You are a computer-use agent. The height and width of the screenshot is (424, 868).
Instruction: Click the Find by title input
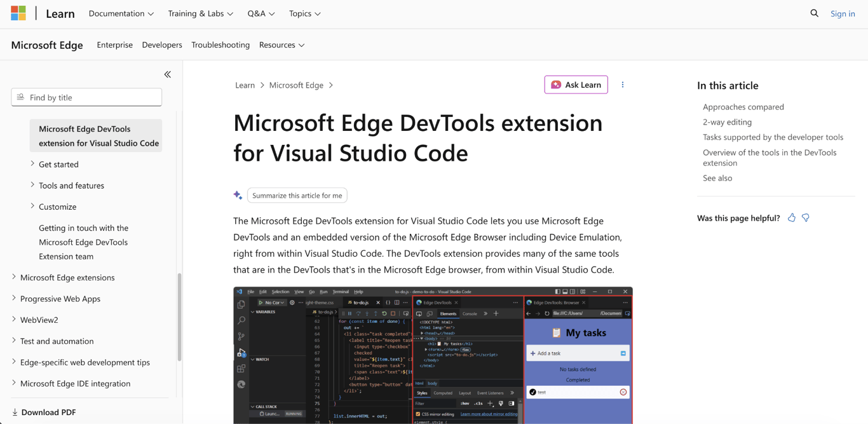pos(86,97)
